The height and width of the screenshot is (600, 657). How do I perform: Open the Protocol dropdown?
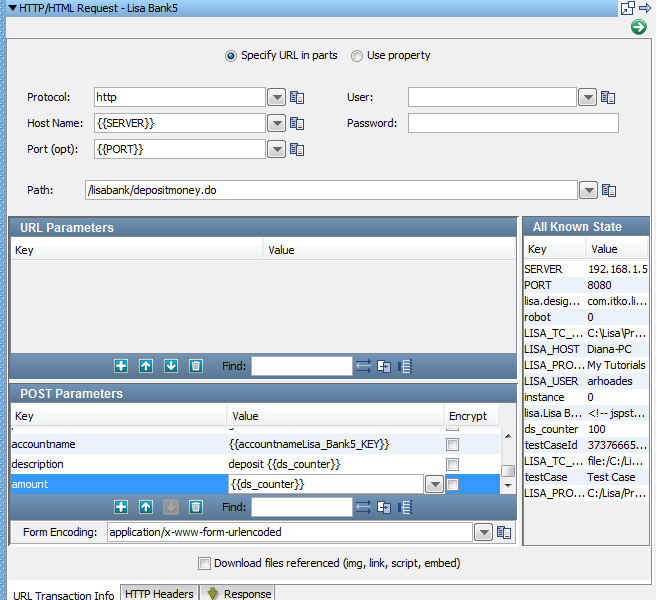tap(277, 98)
